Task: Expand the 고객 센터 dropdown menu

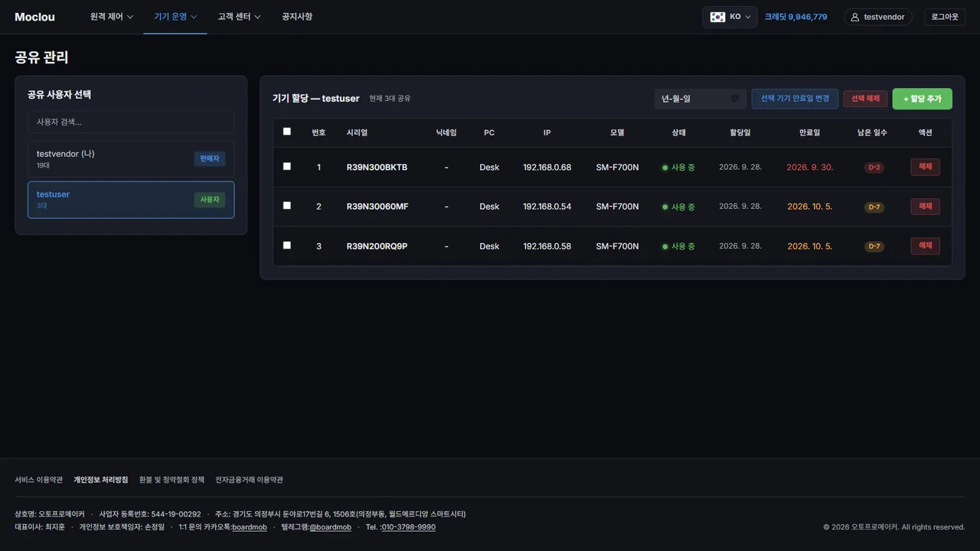Action: point(239,17)
